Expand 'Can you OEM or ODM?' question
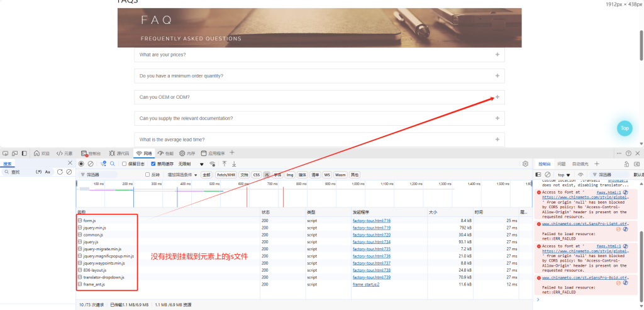 pos(319,97)
